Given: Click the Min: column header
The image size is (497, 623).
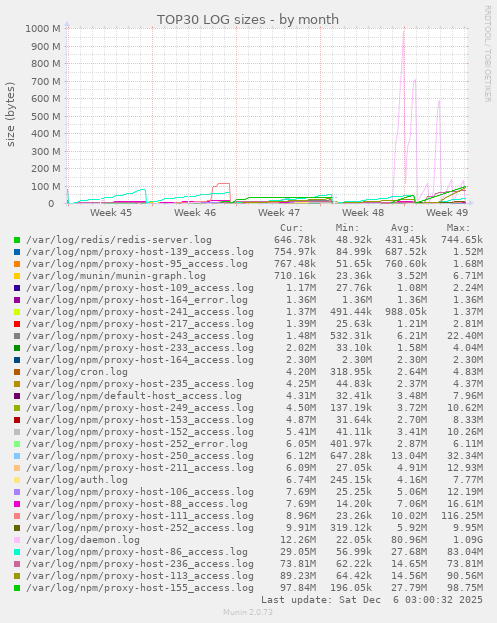Looking at the screenshot, I should (348, 228).
